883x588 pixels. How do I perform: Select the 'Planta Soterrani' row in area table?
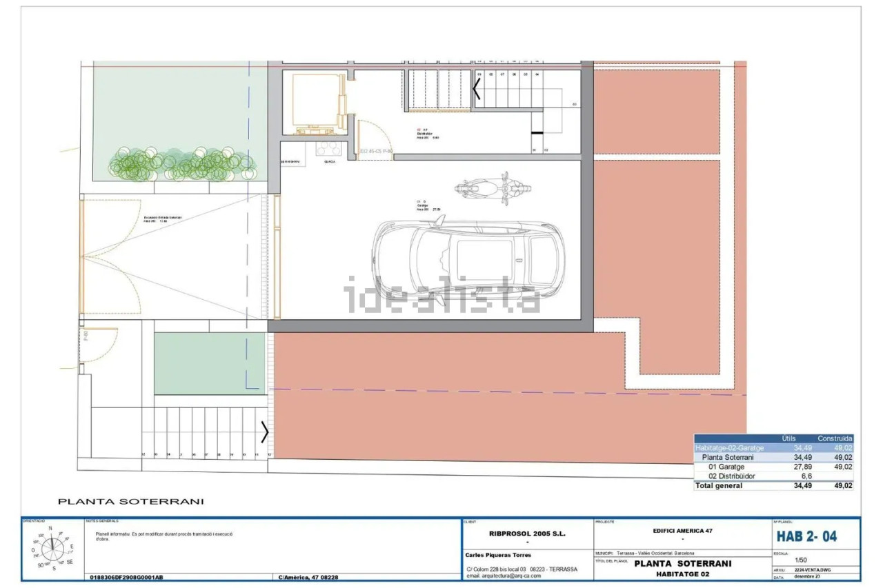(773, 457)
